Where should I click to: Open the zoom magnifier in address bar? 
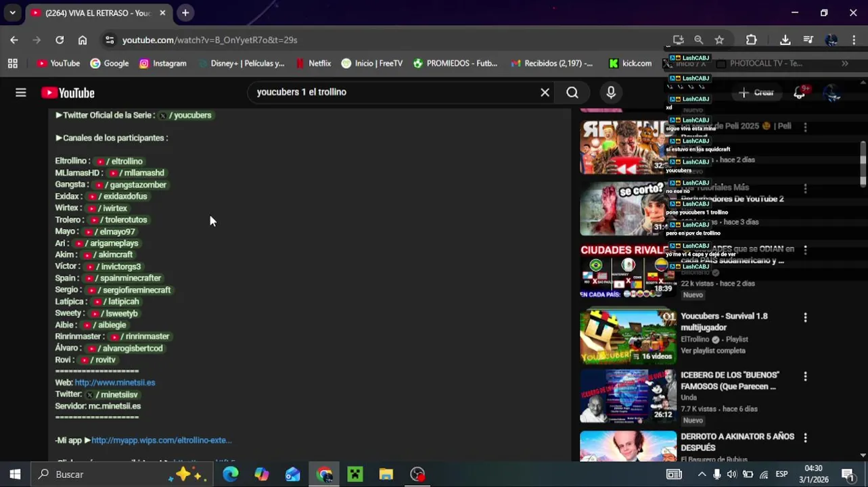coord(699,40)
